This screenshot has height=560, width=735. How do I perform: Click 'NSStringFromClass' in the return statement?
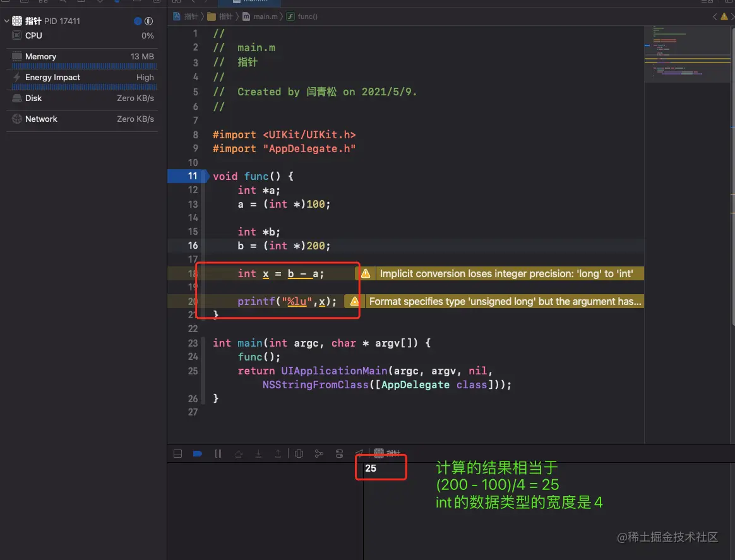[x=316, y=385]
